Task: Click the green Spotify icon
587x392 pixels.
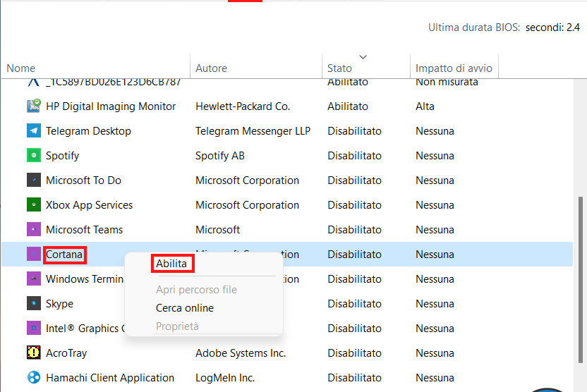Action: pos(34,156)
